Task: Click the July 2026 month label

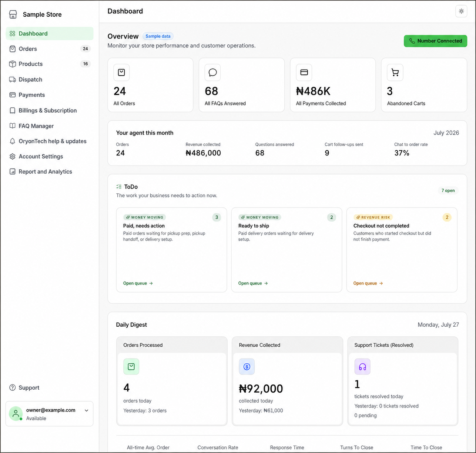Action: tap(446, 133)
